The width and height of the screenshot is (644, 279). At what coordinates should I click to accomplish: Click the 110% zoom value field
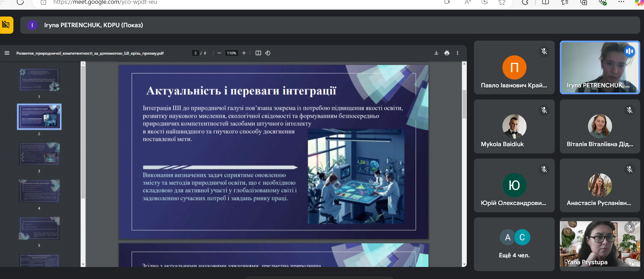click(x=231, y=53)
